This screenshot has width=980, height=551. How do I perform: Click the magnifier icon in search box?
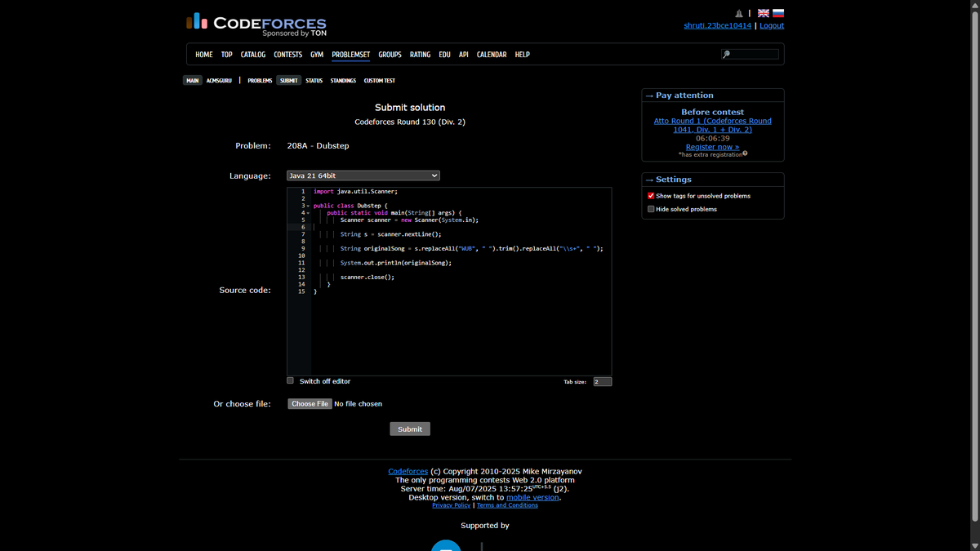click(726, 55)
